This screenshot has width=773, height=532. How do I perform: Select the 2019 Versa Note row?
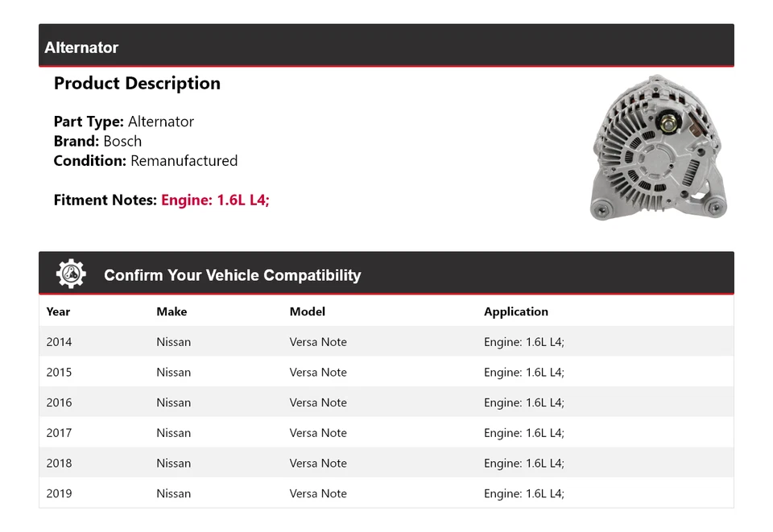(x=322, y=493)
